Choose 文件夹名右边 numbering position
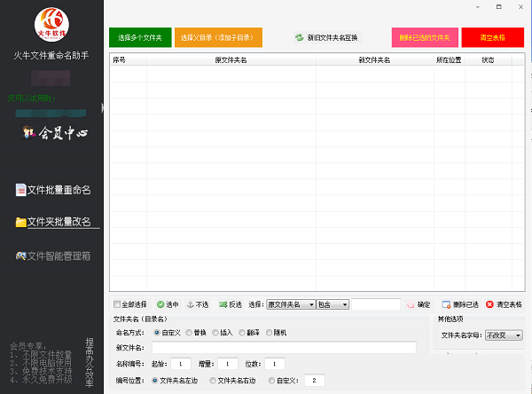The image size is (532, 394). 211,380
